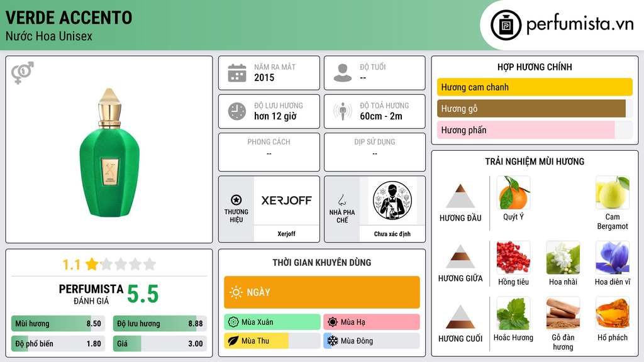Click the VERDE ACCENTO title
Viewport: 644px width, 362px height.
(x=69, y=18)
